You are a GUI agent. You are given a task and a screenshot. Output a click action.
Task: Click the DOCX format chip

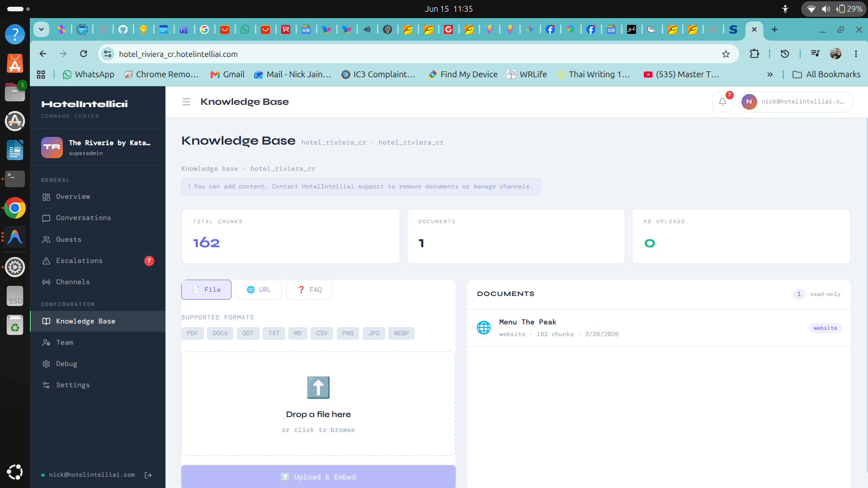click(220, 333)
